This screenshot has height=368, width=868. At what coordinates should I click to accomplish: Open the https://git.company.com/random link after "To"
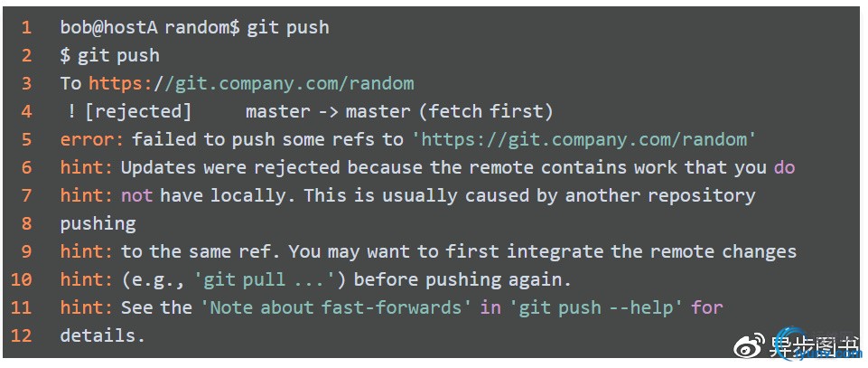coord(251,84)
